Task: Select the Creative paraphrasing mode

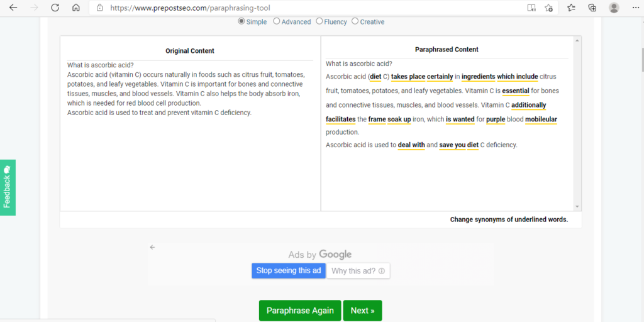Action: coord(355,21)
